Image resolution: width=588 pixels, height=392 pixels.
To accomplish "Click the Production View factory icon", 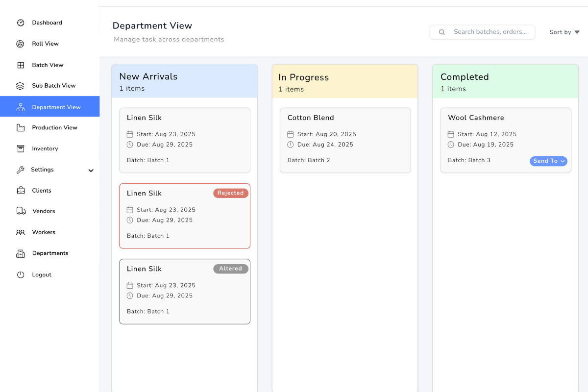I will [21, 128].
